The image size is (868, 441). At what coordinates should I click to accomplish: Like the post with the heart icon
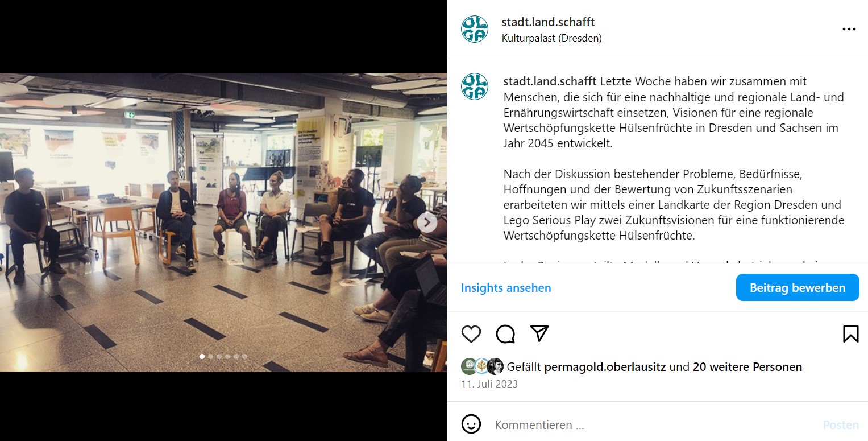471,333
